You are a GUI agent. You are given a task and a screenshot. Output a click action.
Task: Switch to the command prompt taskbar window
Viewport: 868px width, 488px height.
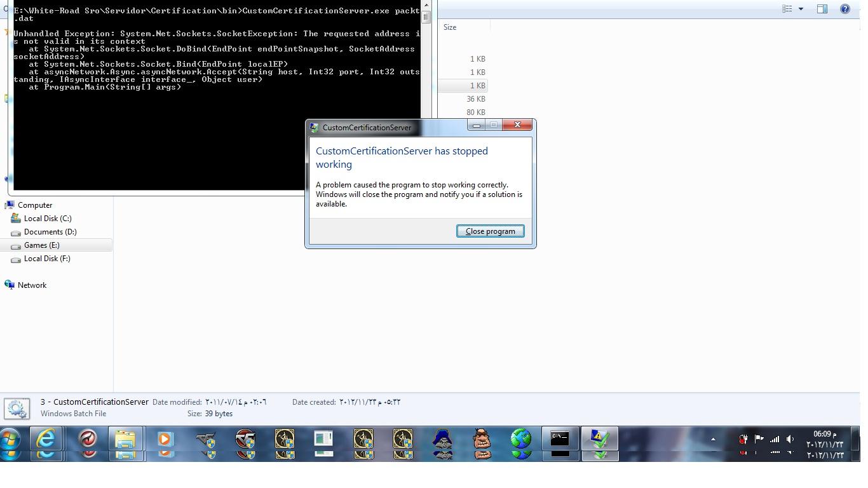click(x=560, y=439)
